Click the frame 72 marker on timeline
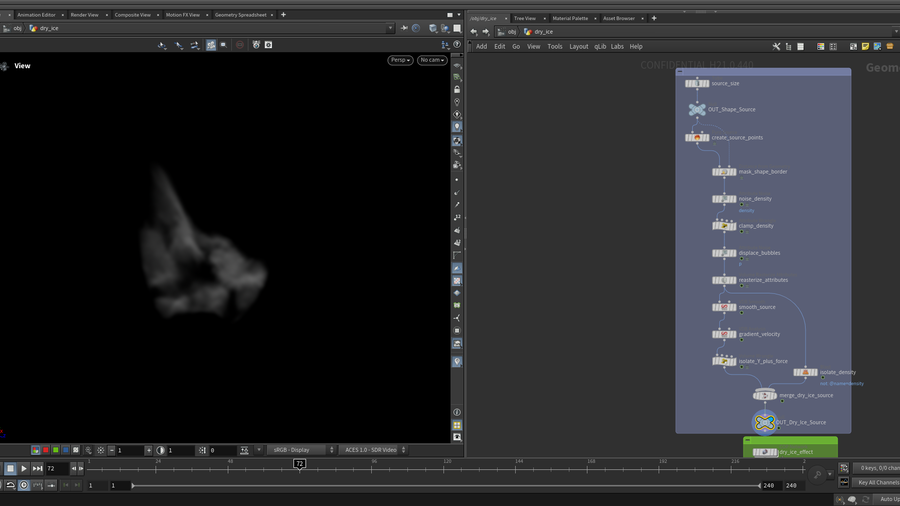This screenshot has height=506, width=900. click(x=299, y=464)
